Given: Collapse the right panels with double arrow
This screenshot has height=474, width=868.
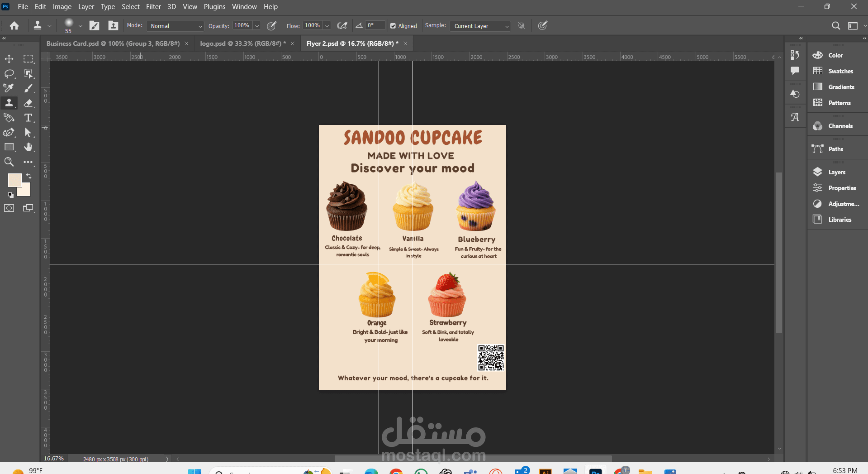Looking at the screenshot, I should coord(865,38).
